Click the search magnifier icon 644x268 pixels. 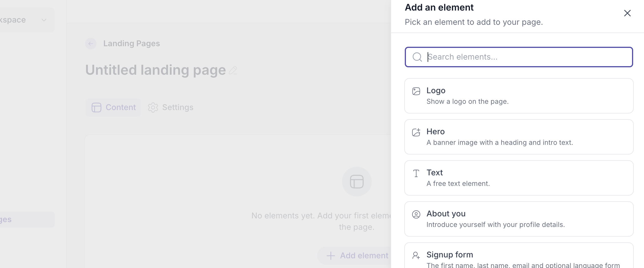pyautogui.click(x=417, y=57)
